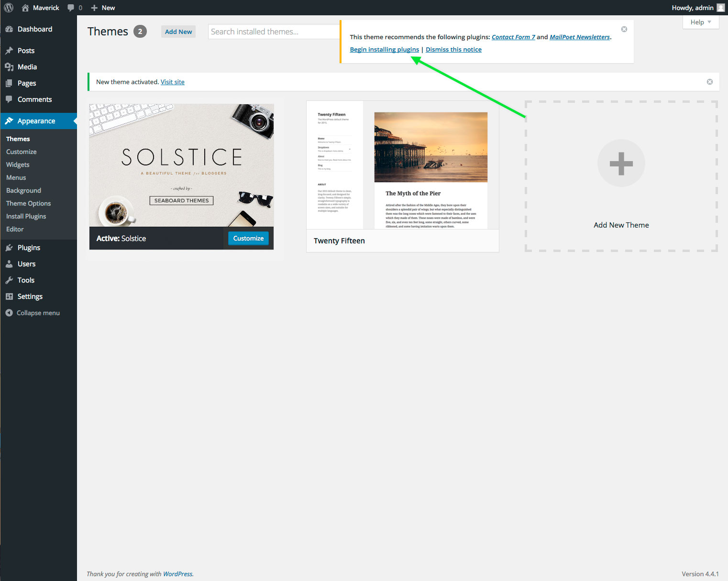Open the admin avatar in top bar
Viewport: 728px width, 581px height.
[721, 8]
